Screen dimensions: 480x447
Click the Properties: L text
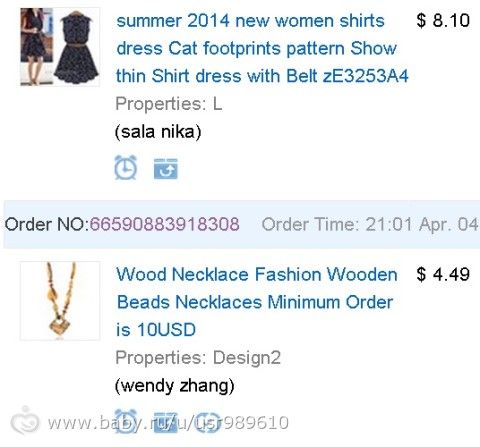pyautogui.click(x=169, y=104)
